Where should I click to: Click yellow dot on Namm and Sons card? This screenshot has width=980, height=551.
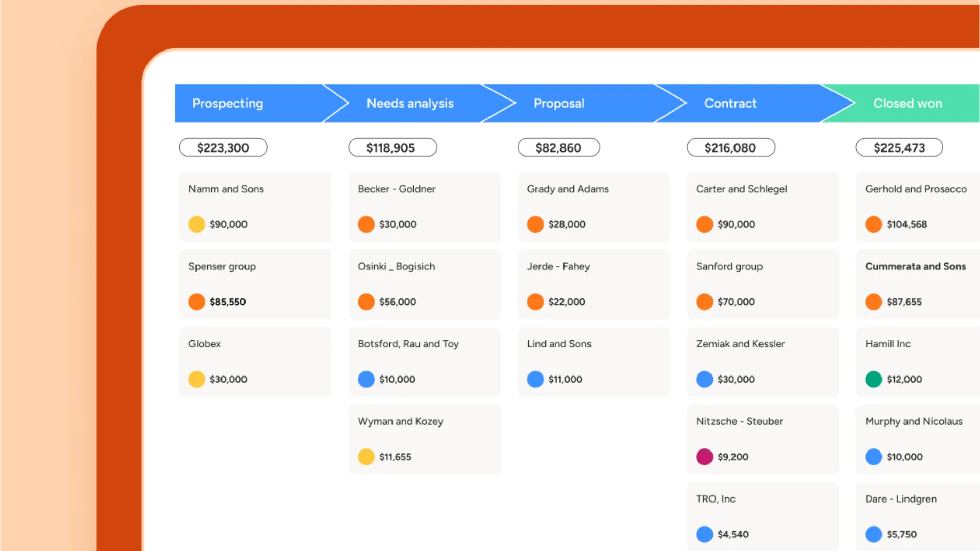tap(197, 224)
